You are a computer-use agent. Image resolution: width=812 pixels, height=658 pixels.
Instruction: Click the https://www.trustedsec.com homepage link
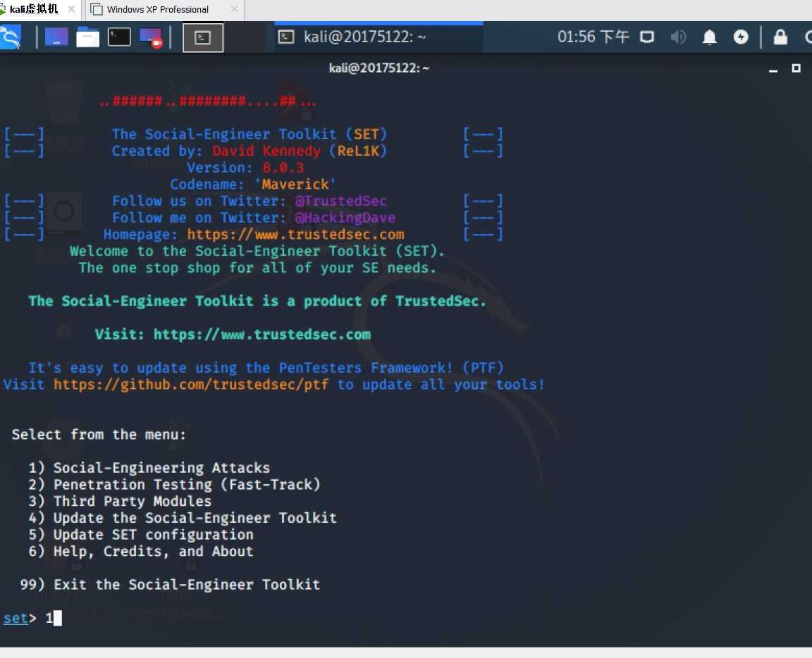click(296, 235)
